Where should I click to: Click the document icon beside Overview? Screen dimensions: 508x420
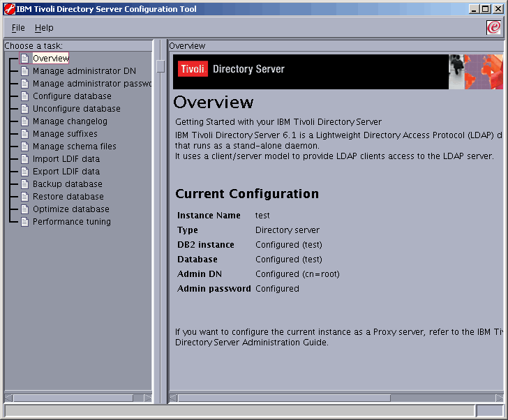coord(25,59)
